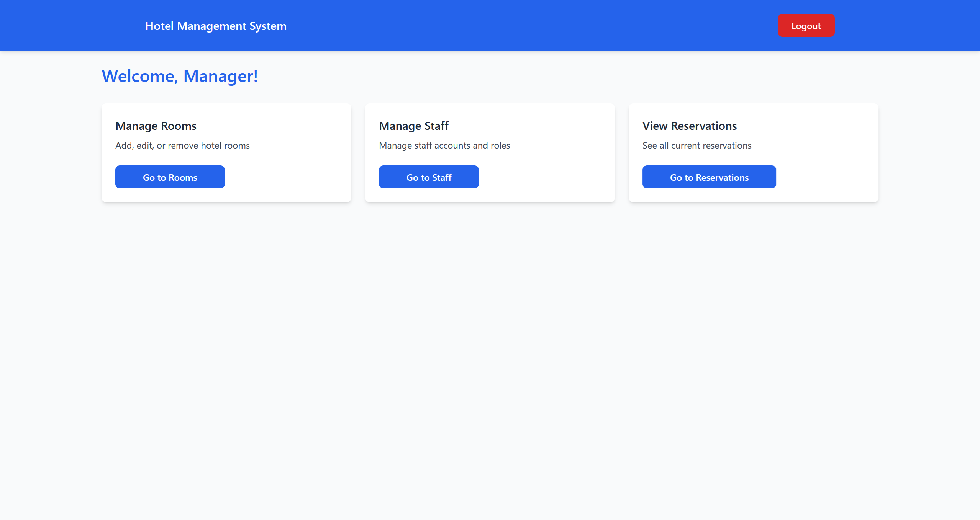Click the Welcome, Manager! heading
The image size is (980, 520).
(179, 76)
